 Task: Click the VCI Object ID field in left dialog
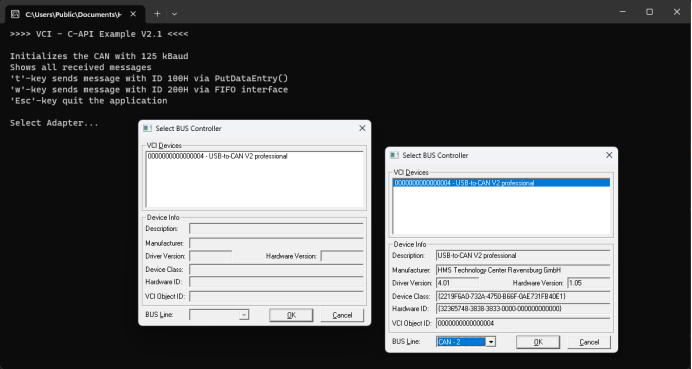coord(276,296)
